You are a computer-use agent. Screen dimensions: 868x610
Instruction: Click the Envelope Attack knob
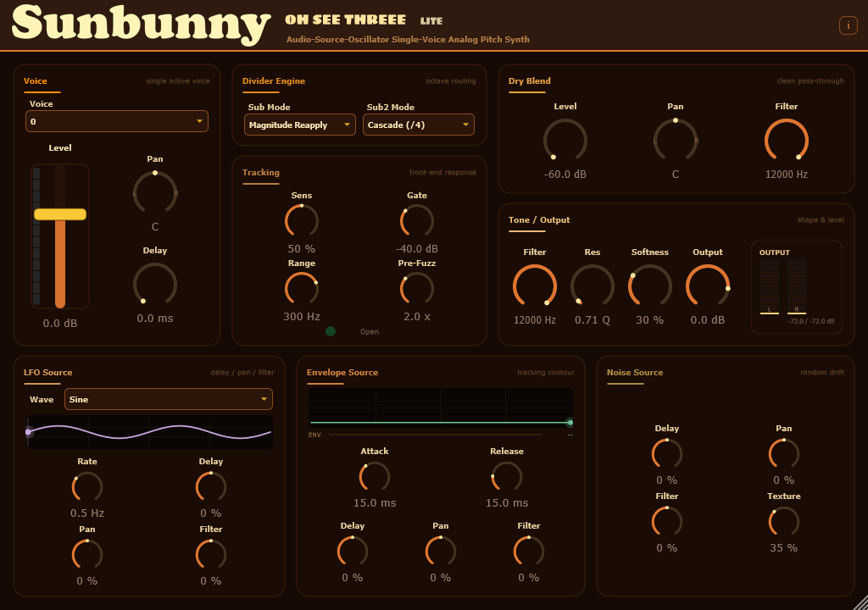pos(375,477)
